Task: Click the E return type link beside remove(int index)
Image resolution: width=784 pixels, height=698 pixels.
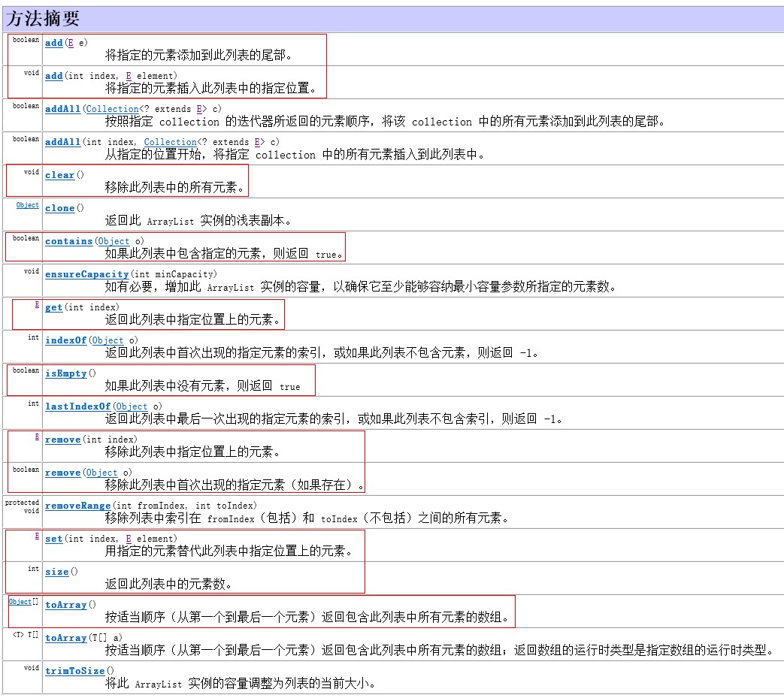Action: (37, 437)
